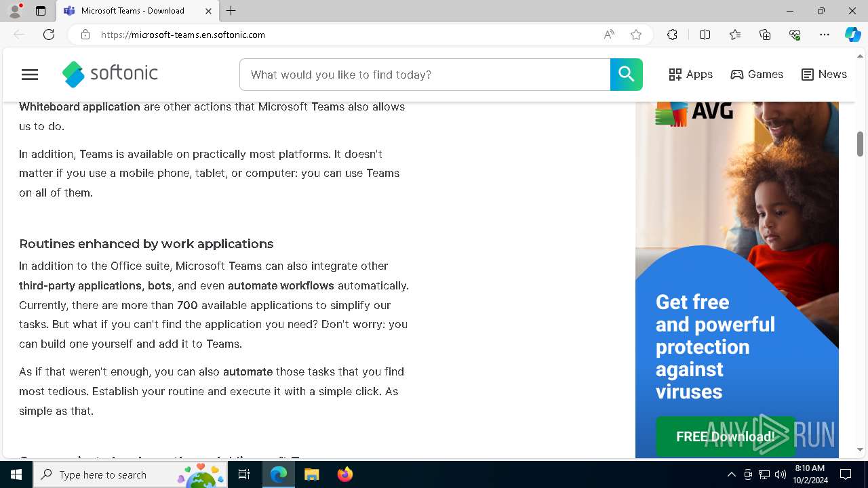Click Microsoft Edge taskbar icon

tap(279, 474)
